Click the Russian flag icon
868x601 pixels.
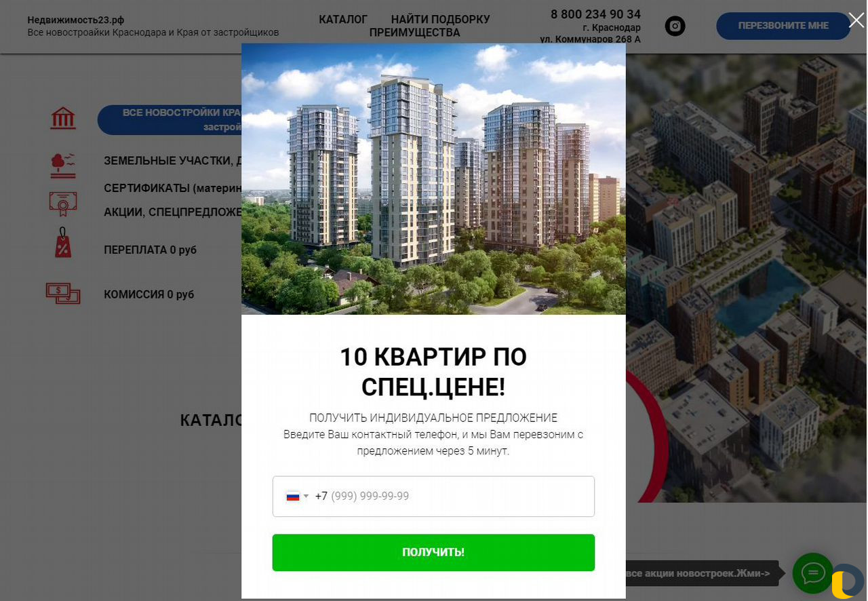point(293,497)
